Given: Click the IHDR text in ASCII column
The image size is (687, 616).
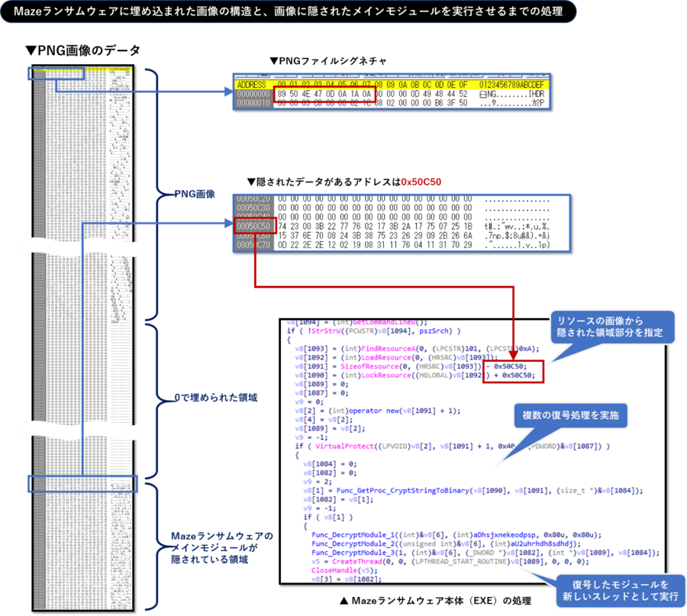Looking at the screenshot, I should click(x=536, y=94).
